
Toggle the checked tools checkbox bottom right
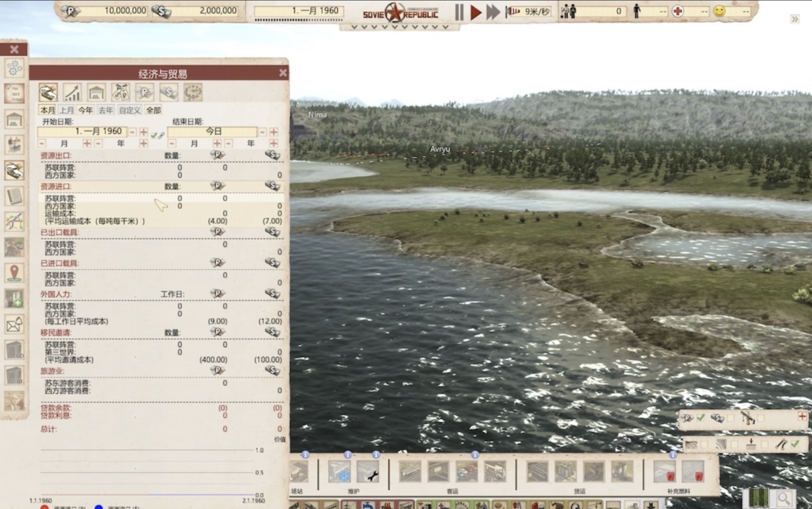(x=794, y=444)
